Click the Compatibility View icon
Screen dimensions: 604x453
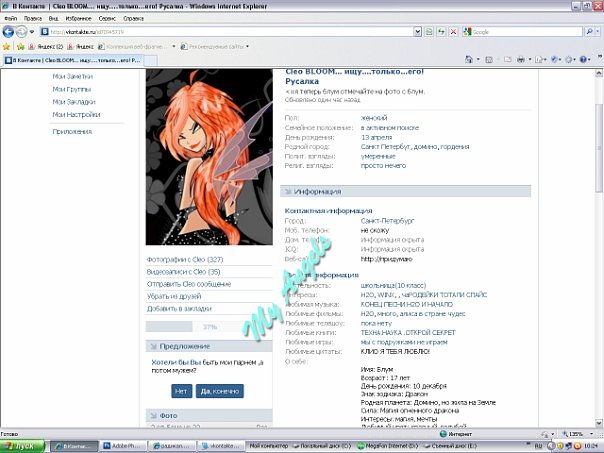(428, 32)
